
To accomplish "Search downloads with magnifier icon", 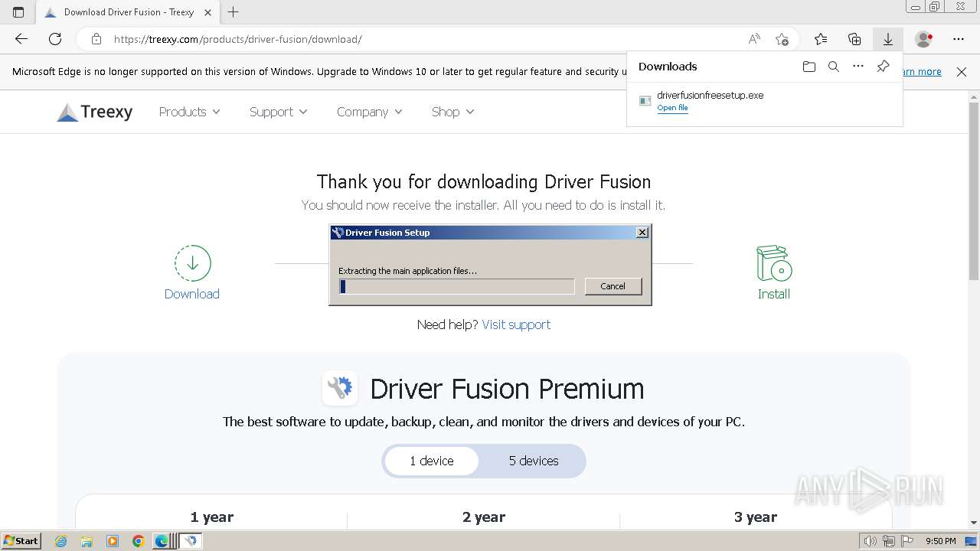I will click(x=834, y=67).
